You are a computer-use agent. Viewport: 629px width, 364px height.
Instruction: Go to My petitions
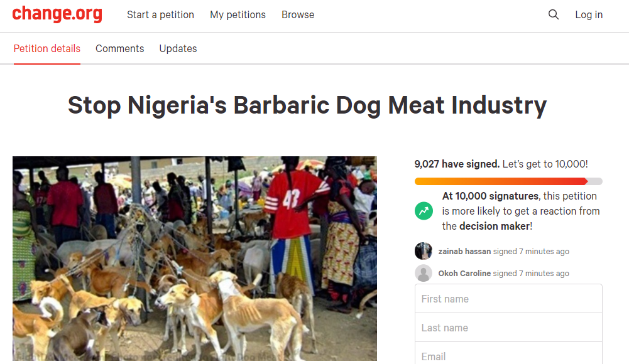[x=238, y=14]
